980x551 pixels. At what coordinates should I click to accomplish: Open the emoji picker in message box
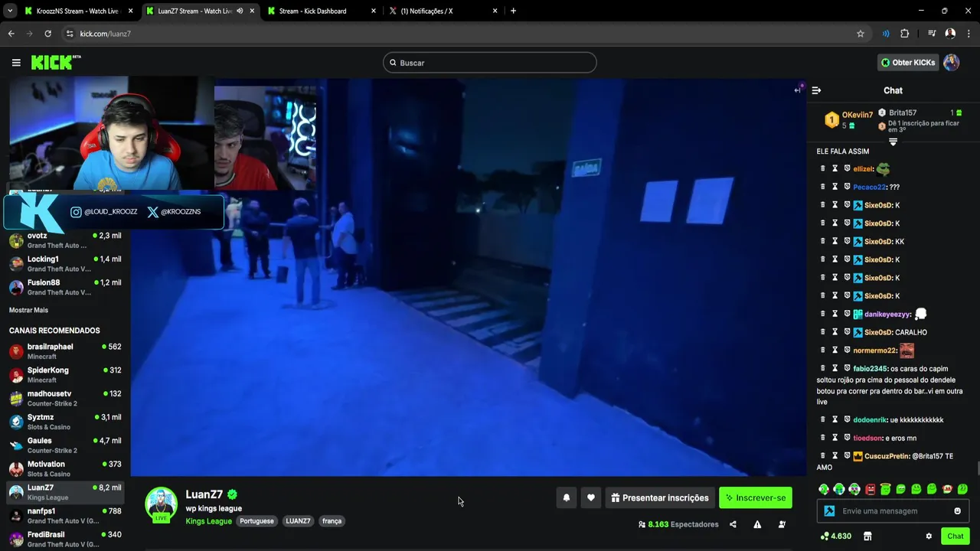957,511
